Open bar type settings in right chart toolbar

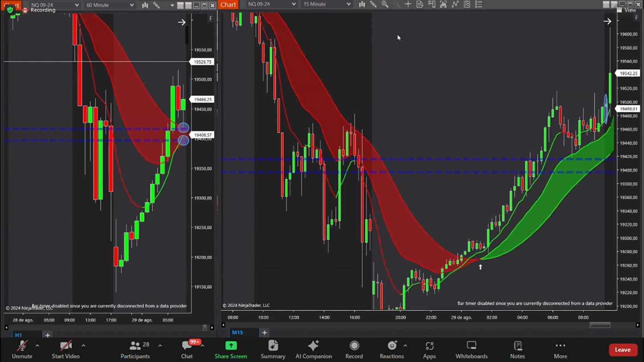coord(362,4)
